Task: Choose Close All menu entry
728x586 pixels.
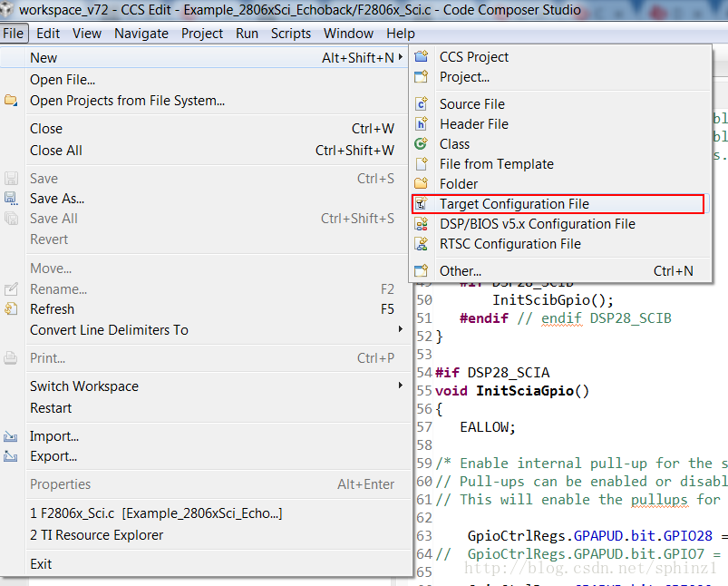Action: 206,150
